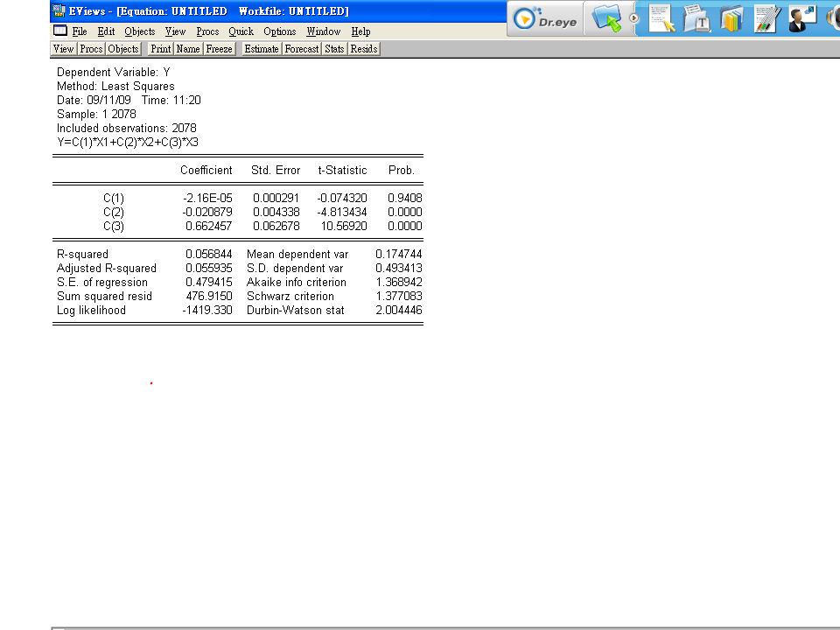The image size is (840, 630).
Task: Click the C(3) row label
Action: (114, 226)
